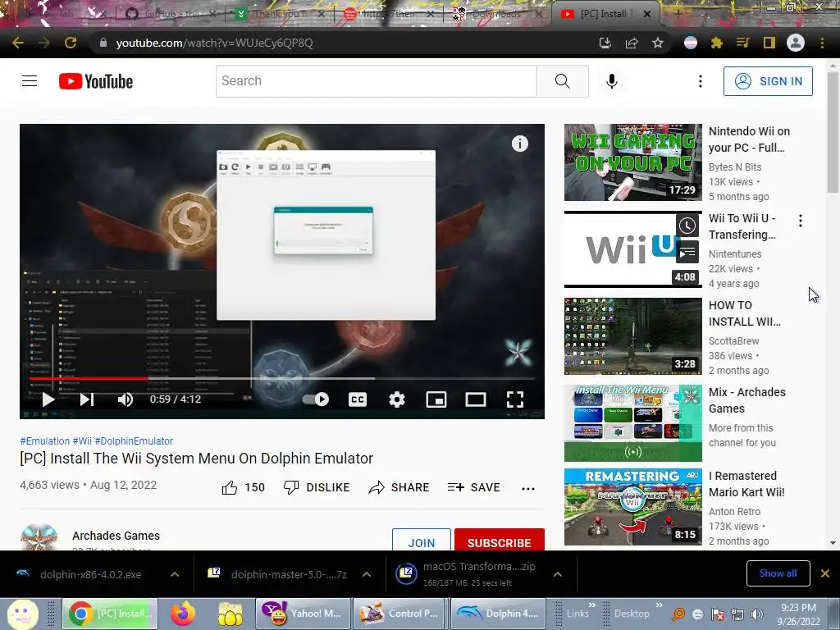This screenshot has width=840, height=630.
Task: Add Wii U video to queue
Action: 687,252
